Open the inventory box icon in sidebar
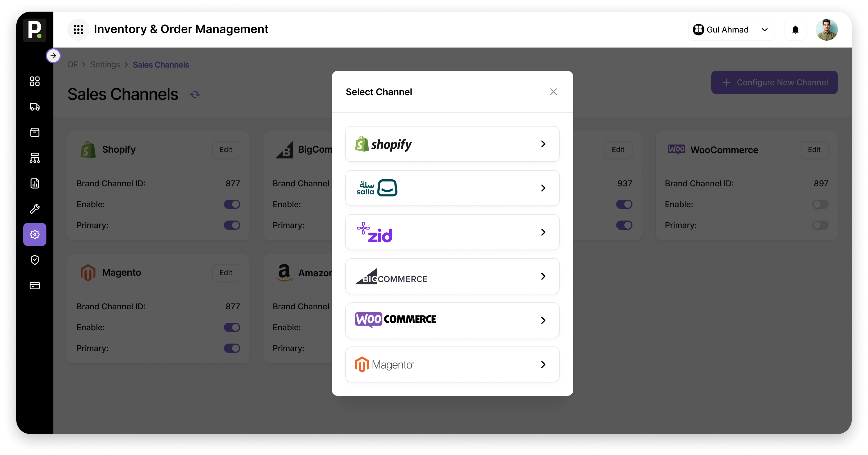Screen dimensions: 868x455 [x=35, y=132]
